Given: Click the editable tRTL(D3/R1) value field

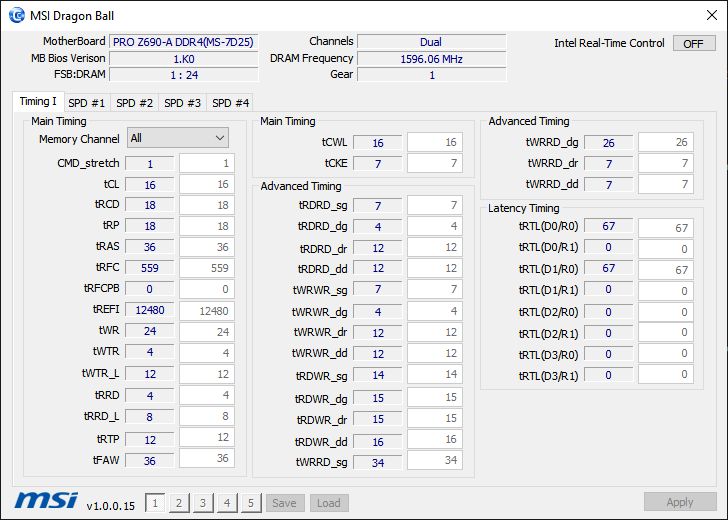Looking at the screenshot, I should coord(666,374).
